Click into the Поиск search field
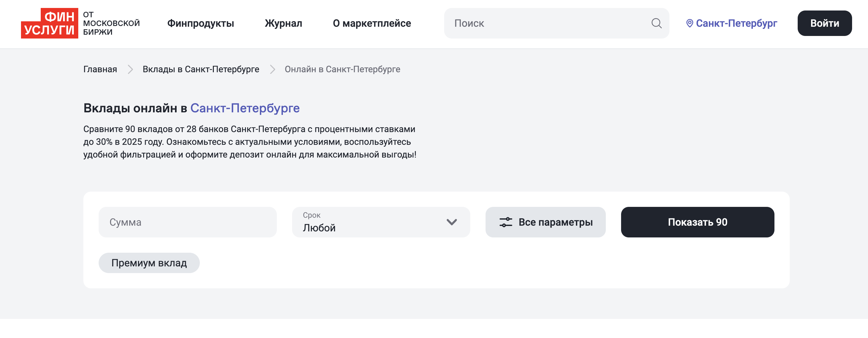 pos(546,23)
